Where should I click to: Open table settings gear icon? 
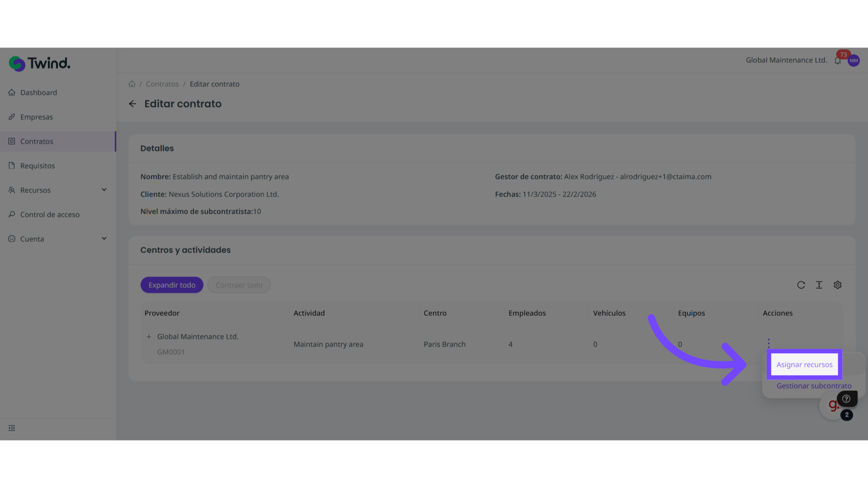click(838, 285)
